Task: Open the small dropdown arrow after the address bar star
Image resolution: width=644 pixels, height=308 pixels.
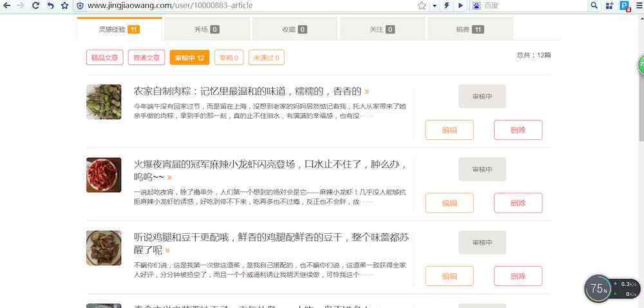Action: (x=435, y=6)
